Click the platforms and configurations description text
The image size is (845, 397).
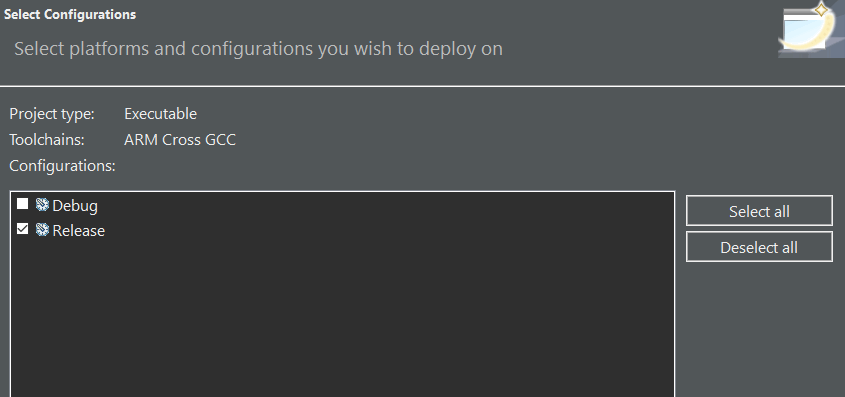[x=258, y=49]
